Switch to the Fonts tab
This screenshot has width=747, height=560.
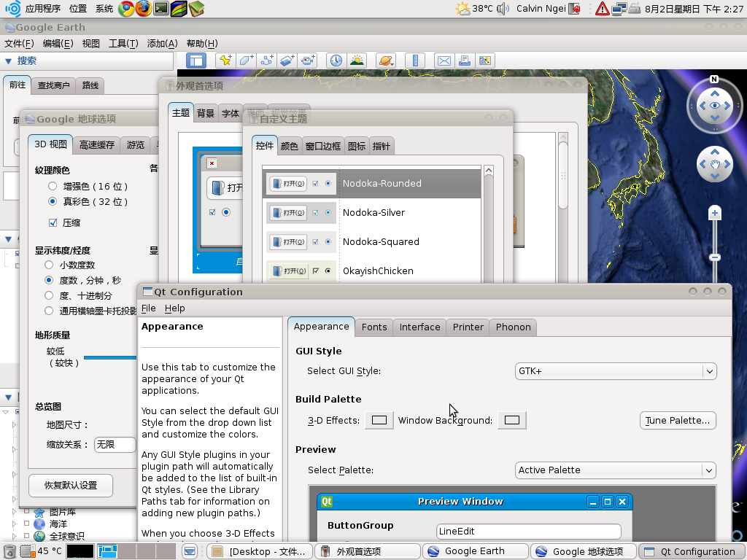pos(374,327)
